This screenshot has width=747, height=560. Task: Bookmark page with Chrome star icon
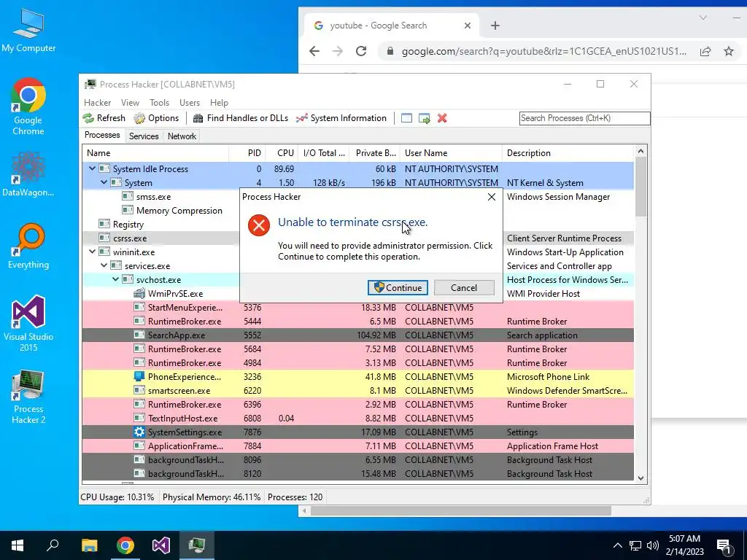pos(729,51)
